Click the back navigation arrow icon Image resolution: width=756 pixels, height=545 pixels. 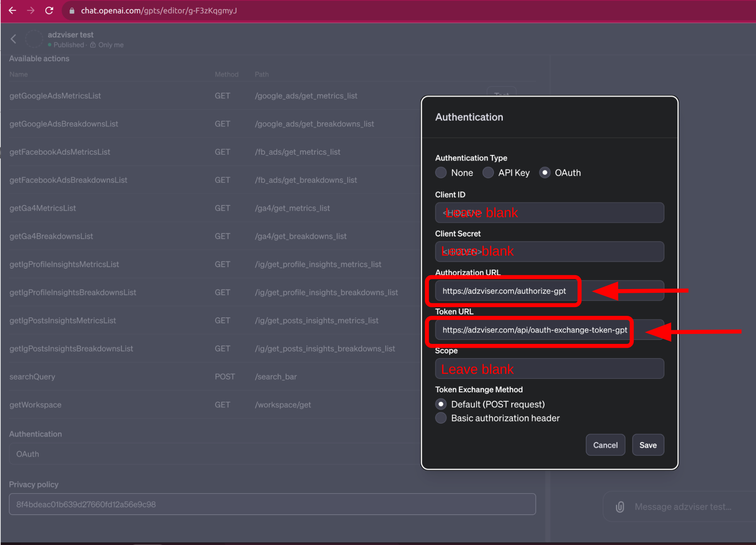(12, 10)
